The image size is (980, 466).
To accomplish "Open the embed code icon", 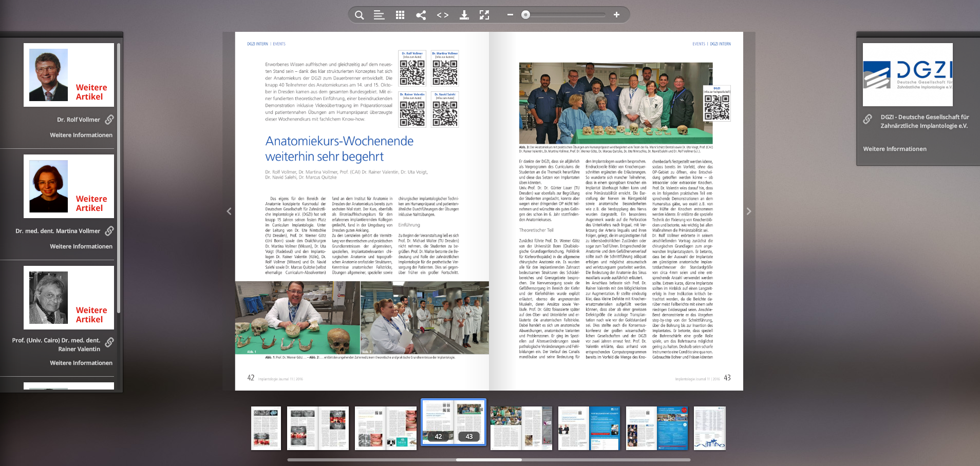I will pos(442,15).
